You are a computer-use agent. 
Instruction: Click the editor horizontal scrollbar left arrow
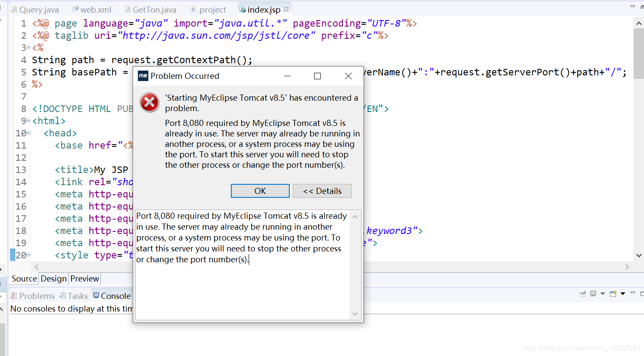pyautogui.click(x=37, y=267)
